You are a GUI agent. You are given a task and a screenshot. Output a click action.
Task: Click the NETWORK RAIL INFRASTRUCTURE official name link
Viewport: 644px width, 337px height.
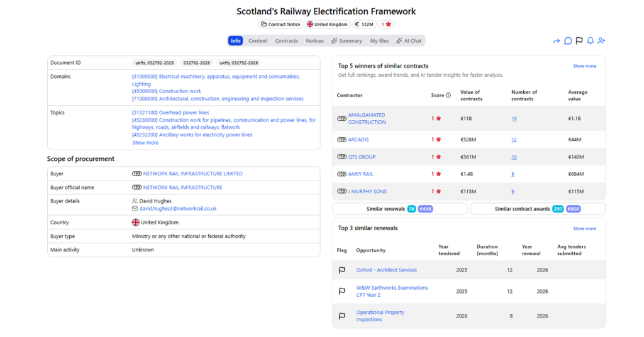click(182, 187)
